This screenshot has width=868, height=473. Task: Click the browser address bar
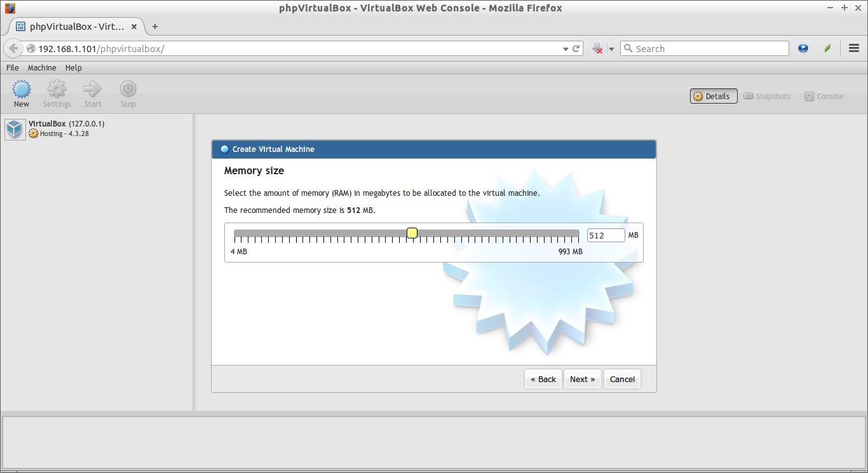pos(299,48)
